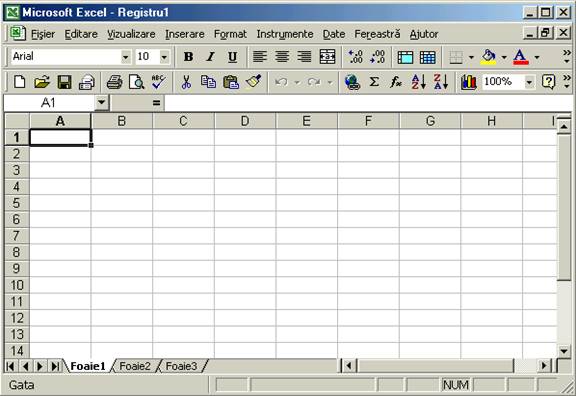
Task: Click the vertical scrollbar down arrow
Action: tap(564, 351)
